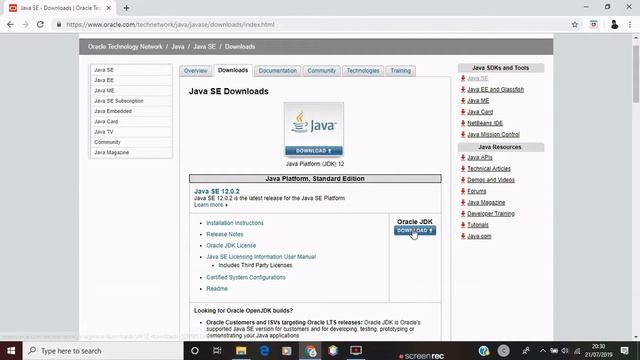Reload the page with the refresh icon
The height and width of the screenshot is (360, 640).
coord(40,24)
